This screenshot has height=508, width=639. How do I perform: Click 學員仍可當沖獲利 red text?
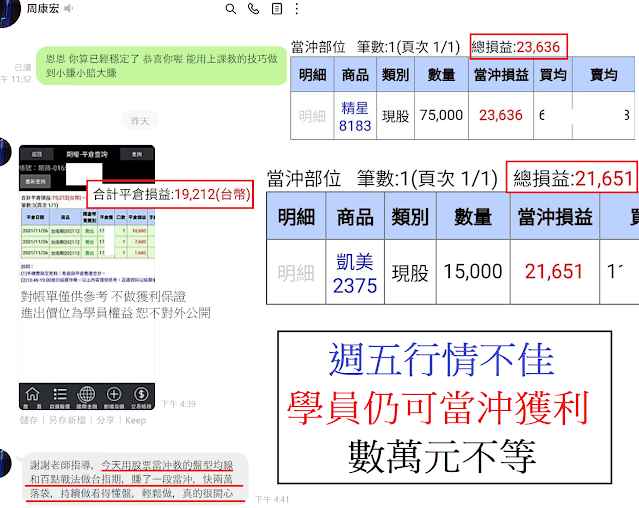(438, 407)
